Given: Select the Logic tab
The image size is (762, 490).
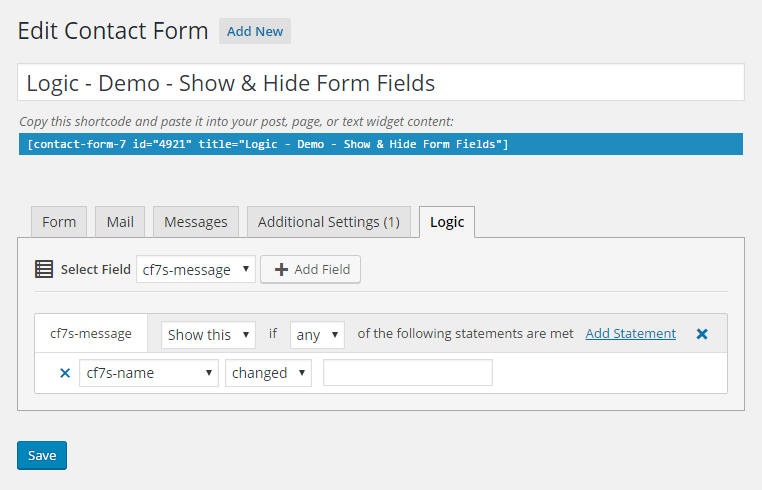Looking at the screenshot, I should [447, 222].
